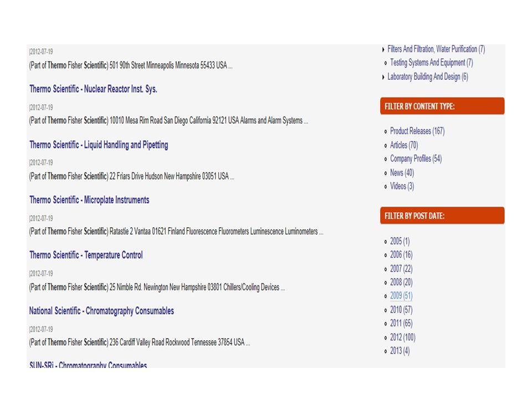Filter post date by 2011 (65)

point(401,323)
